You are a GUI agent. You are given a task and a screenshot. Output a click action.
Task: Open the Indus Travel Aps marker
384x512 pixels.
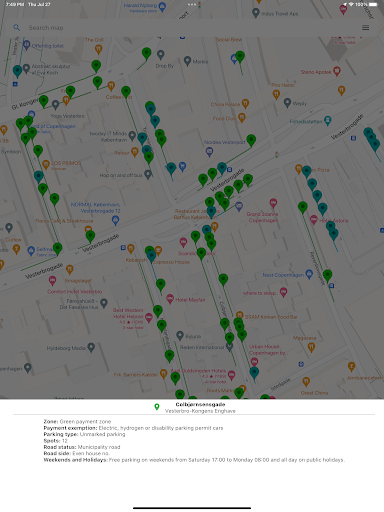point(256,13)
